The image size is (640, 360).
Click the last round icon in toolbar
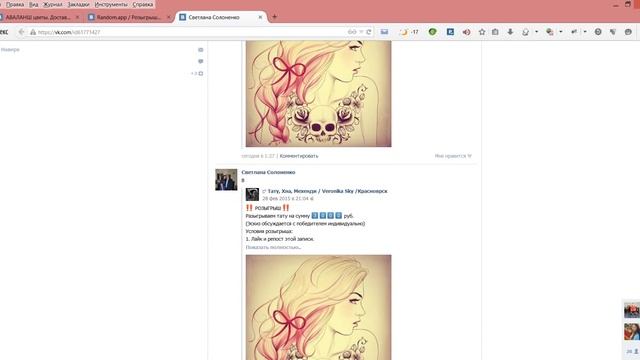[628, 32]
